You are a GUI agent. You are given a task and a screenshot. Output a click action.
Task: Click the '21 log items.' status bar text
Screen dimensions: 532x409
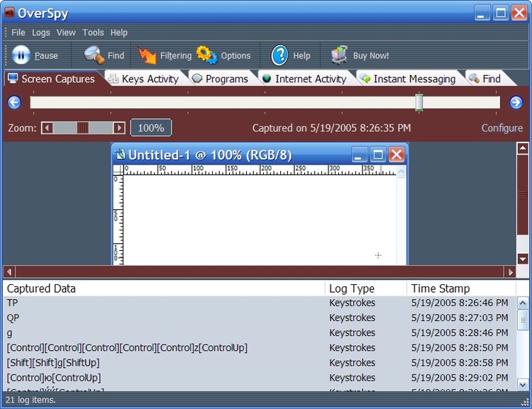pos(31,400)
